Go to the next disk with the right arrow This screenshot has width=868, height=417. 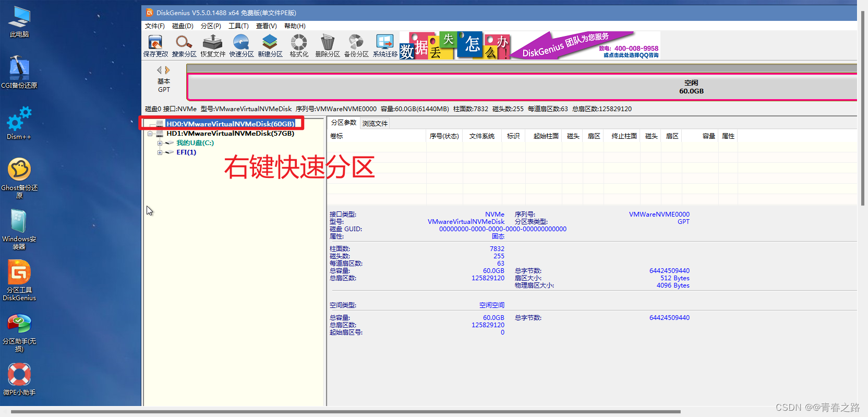click(x=167, y=70)
